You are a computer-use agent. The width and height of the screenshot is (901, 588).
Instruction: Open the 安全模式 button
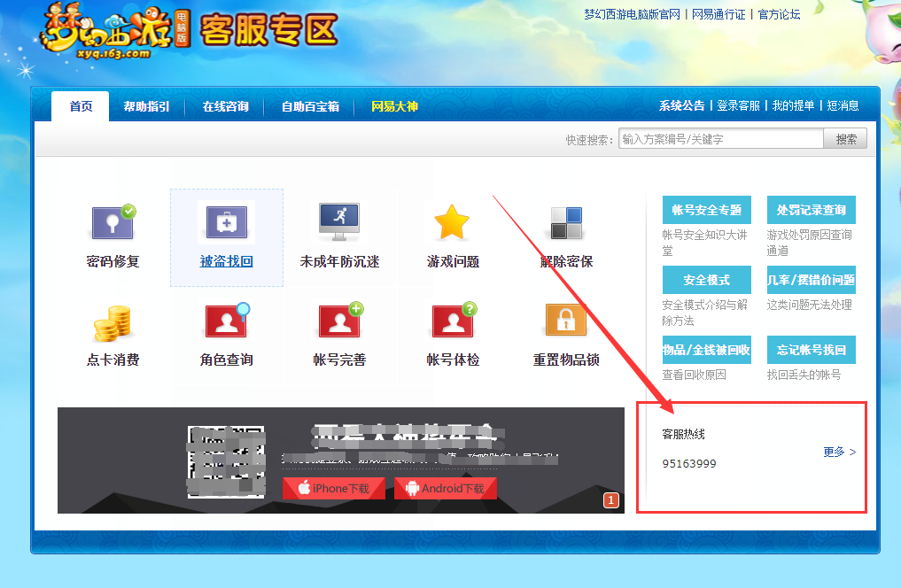pyautogui.click(x=707, y=280)
